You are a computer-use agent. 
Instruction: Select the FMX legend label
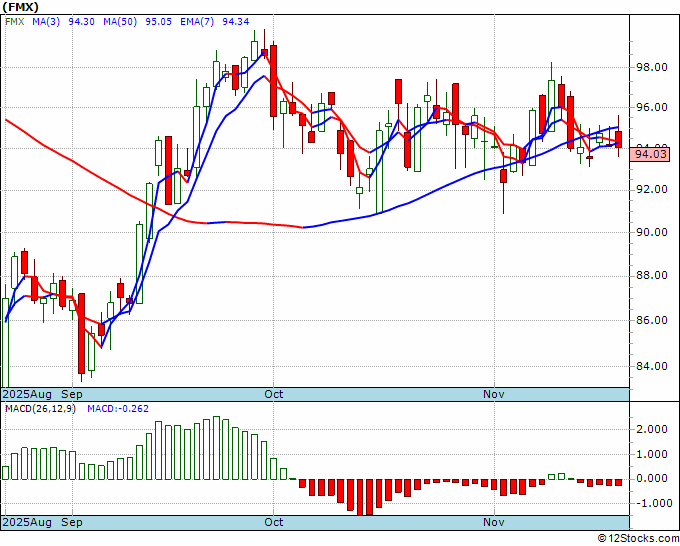click(15, 22)
